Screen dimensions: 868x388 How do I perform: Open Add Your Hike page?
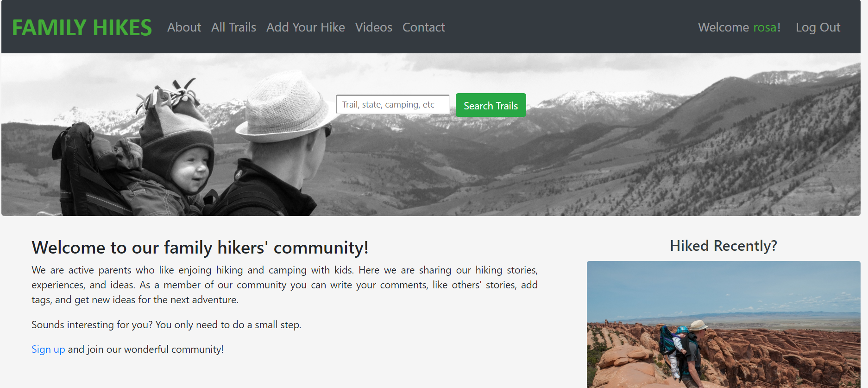click(x=306, y=27)
